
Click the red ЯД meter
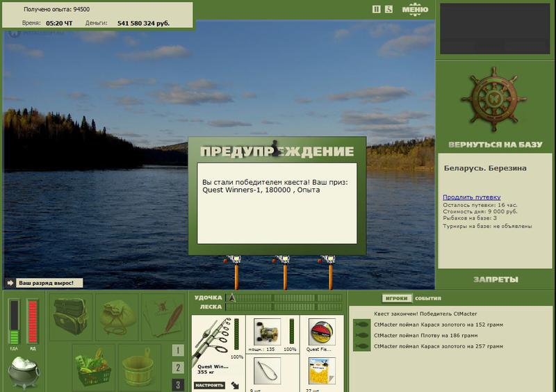(33, 322)
